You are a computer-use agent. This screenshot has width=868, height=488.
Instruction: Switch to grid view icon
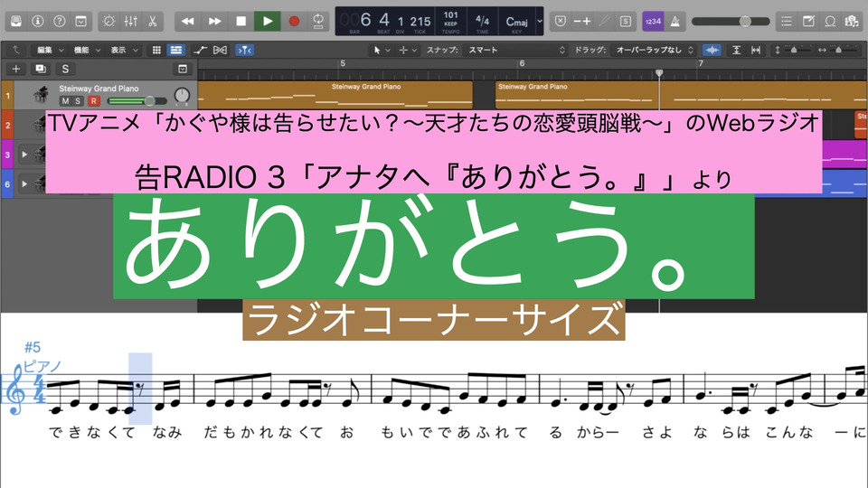coord(156,50)
